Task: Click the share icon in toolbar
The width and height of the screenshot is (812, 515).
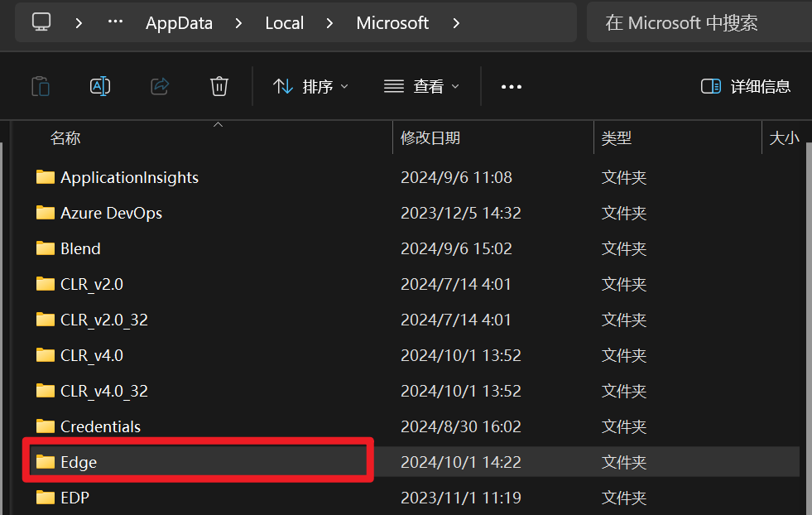Action: (160, 86)
